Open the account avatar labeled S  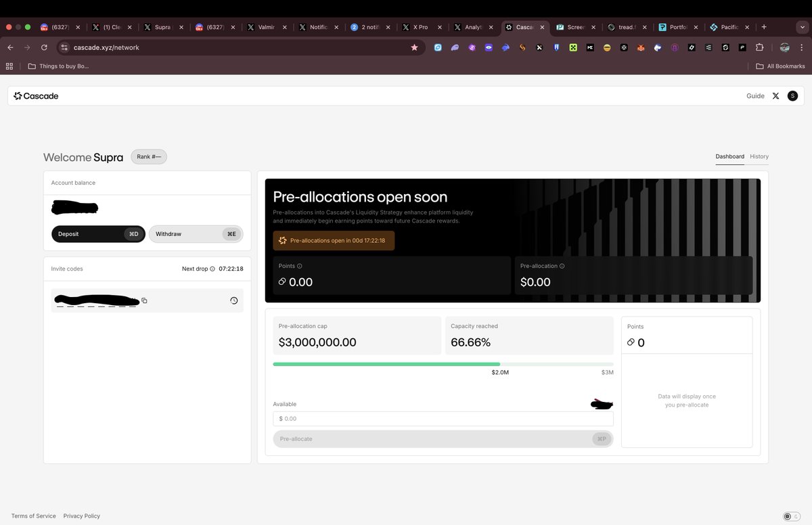pos(792,96)
